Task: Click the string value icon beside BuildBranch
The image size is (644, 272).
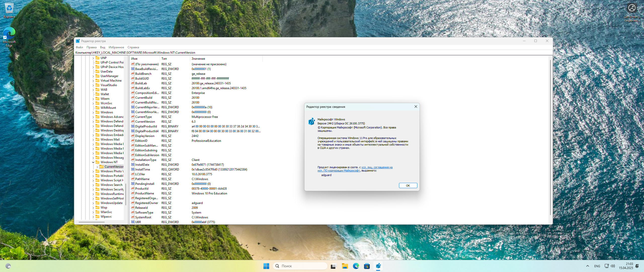Action: (x=133, y=74)
